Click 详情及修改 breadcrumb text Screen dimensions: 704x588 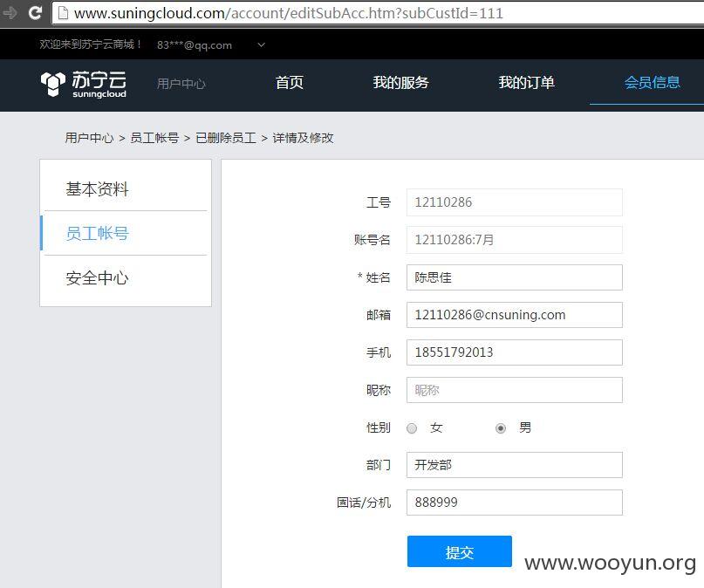pyautogui.click(x=303, y=138)
